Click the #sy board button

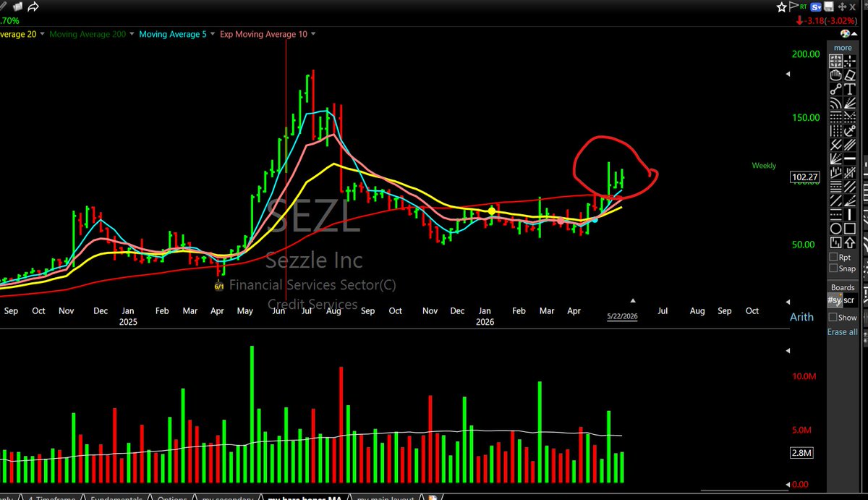coord(835,300)
